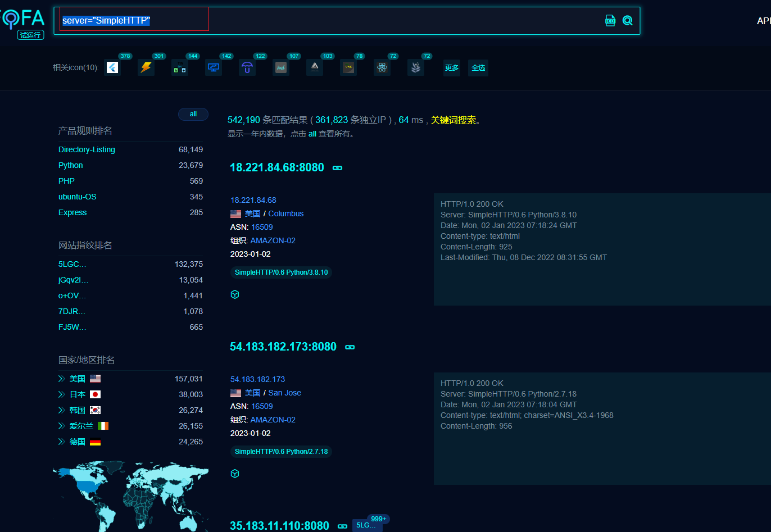This screenshot has width=771, height=532.
Task: Select the FJ5W… fingerprint entry
Action: [x=72, y=327]
